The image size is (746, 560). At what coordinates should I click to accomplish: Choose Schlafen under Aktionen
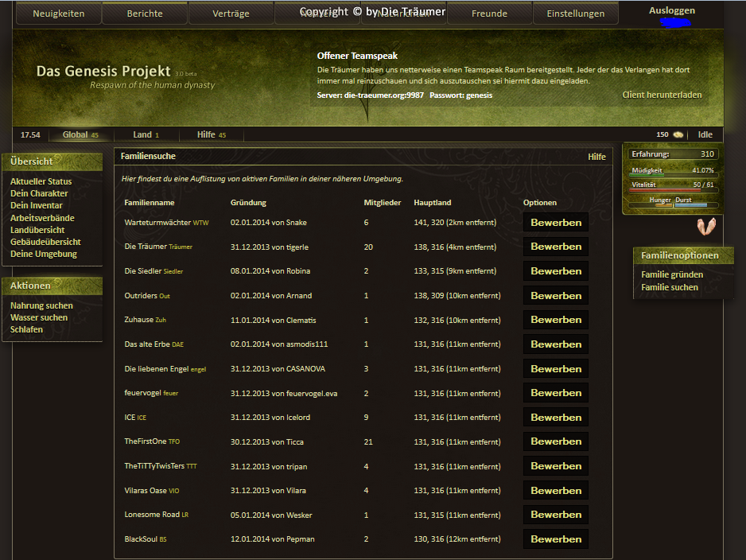click(x=27, y=329)
